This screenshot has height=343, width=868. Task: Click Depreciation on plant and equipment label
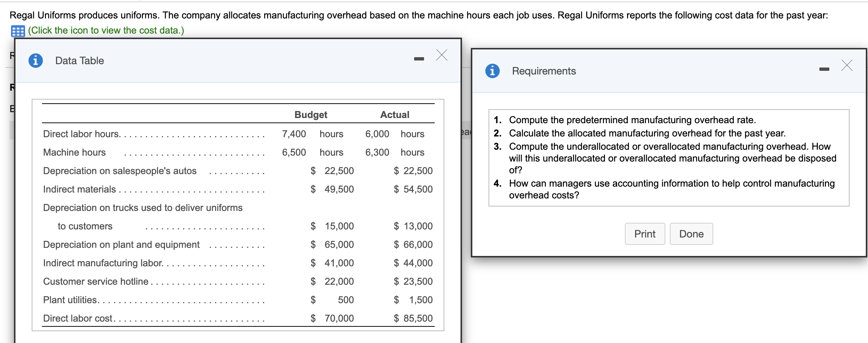[x=121, y=245]
